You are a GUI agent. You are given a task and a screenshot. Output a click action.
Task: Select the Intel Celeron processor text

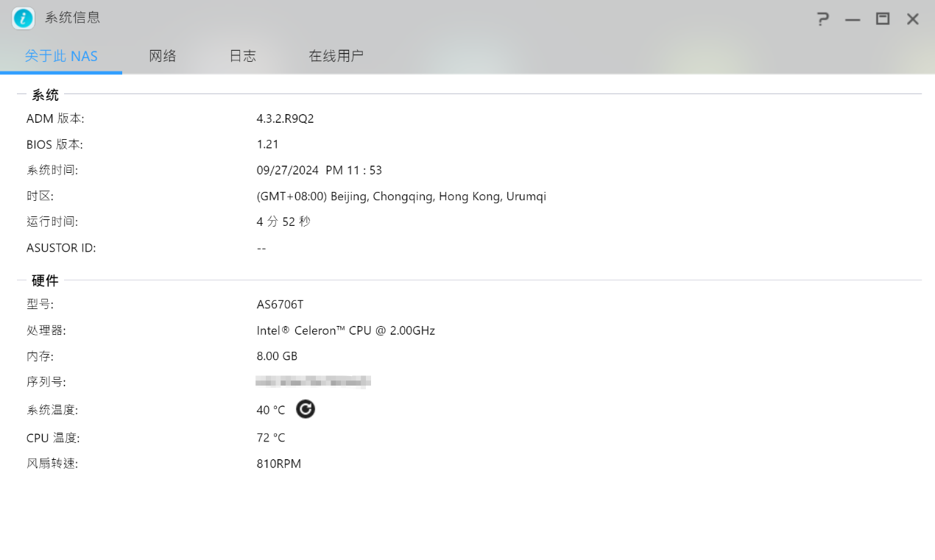pyautogui.click(x=346, y=330)
